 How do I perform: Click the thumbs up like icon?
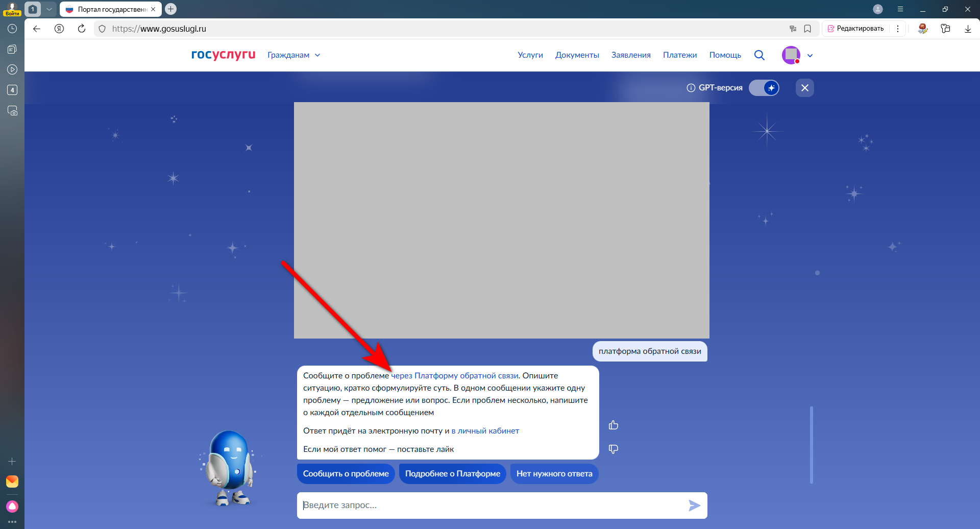coord(614,425)
